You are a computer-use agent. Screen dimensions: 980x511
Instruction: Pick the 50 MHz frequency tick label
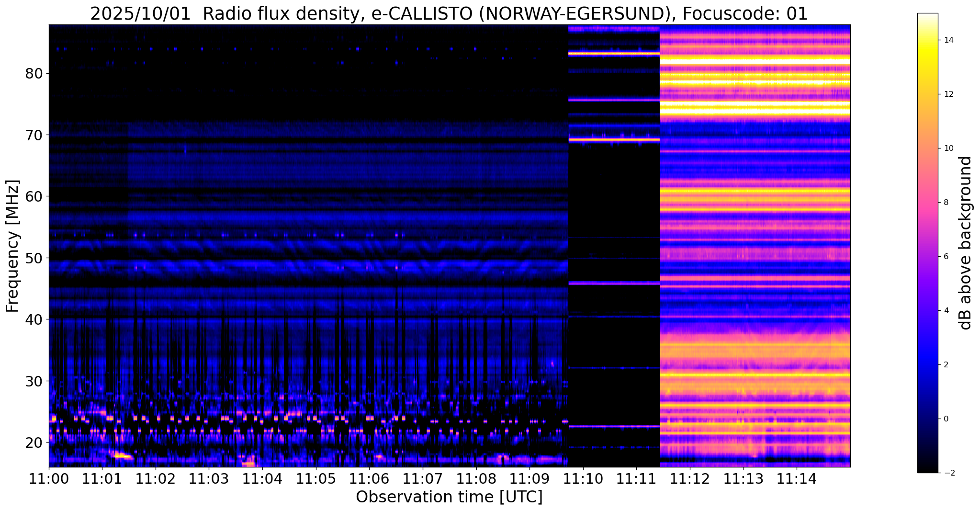(34, 258)
